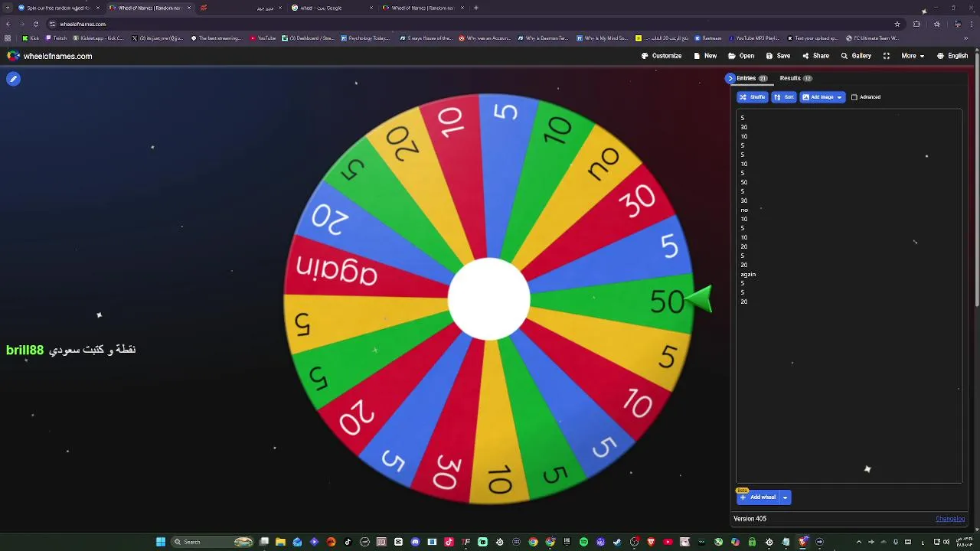Open Steam from the taskbar
The height and width of the screenshot is (551, 980).
(617, 542)
